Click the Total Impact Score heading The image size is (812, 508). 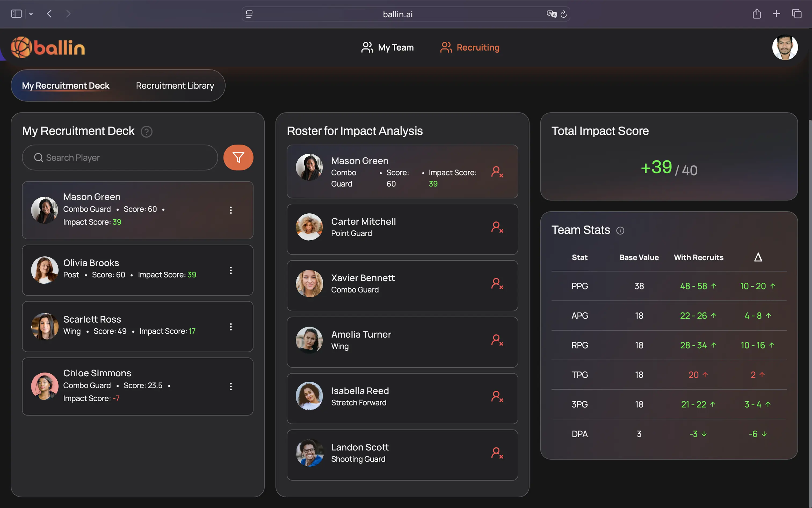(600, 131)
